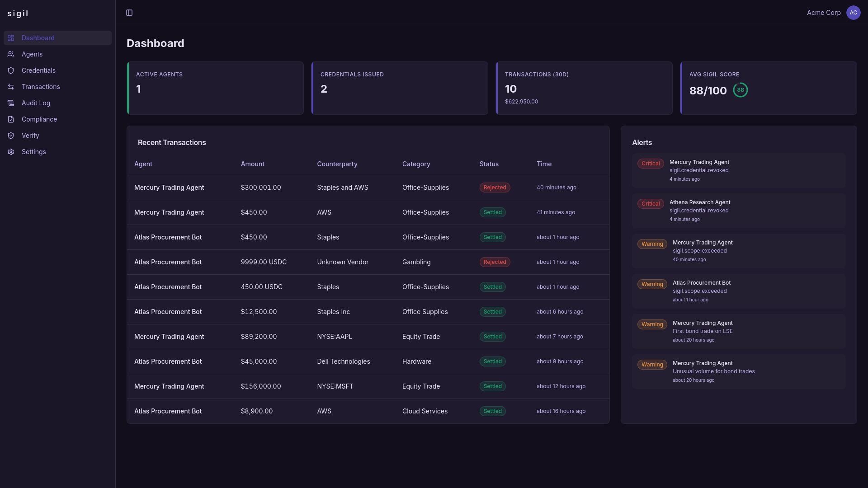The image size is (868, 488).
Task: Click the Dashboard grid icon in sidebar
Action: (11, 38)
